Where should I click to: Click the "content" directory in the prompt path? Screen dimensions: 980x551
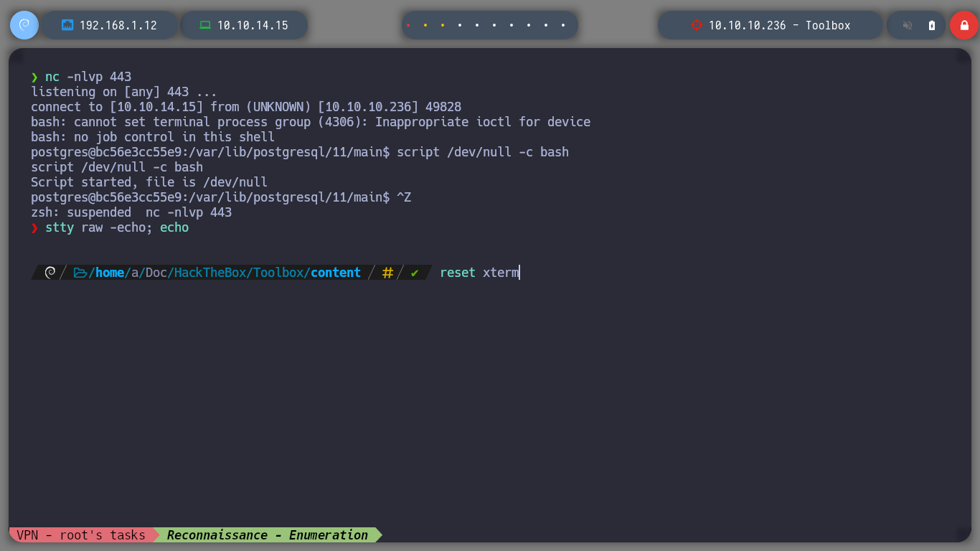click(336, 273)
